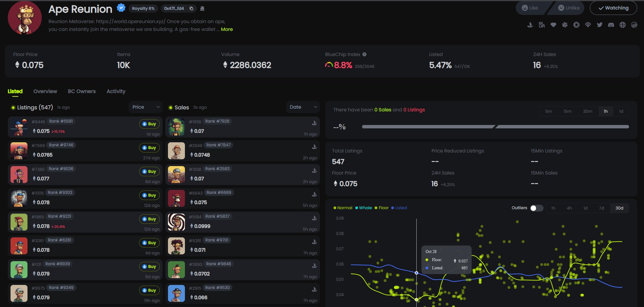Visit the collection's Twitter page

coord(600,25)
